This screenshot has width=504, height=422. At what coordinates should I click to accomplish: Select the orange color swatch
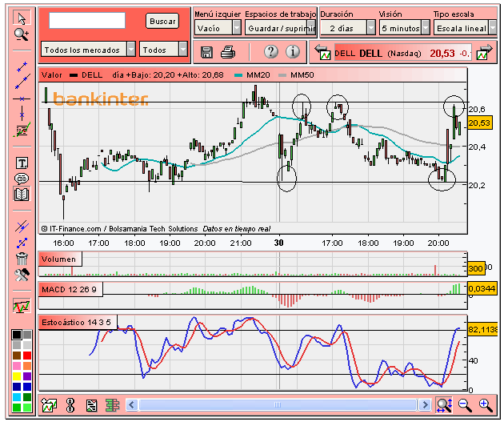[27, 366]
